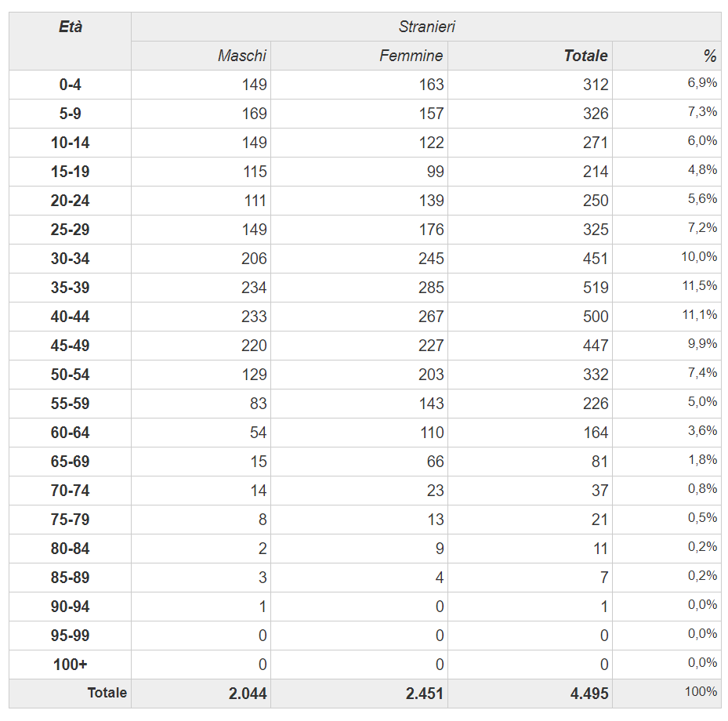This screenshot has height=721, width=728.
Task: Select the 4.495 grand total cell
Action: 589,694
